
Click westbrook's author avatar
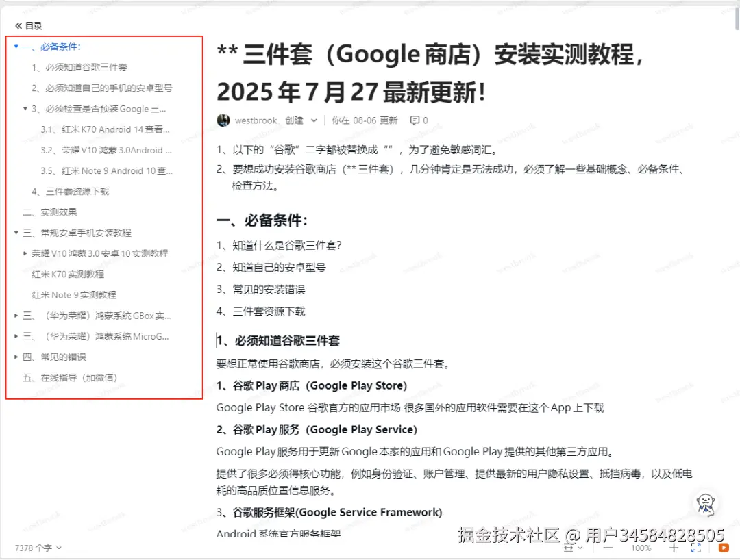[223, 120]
